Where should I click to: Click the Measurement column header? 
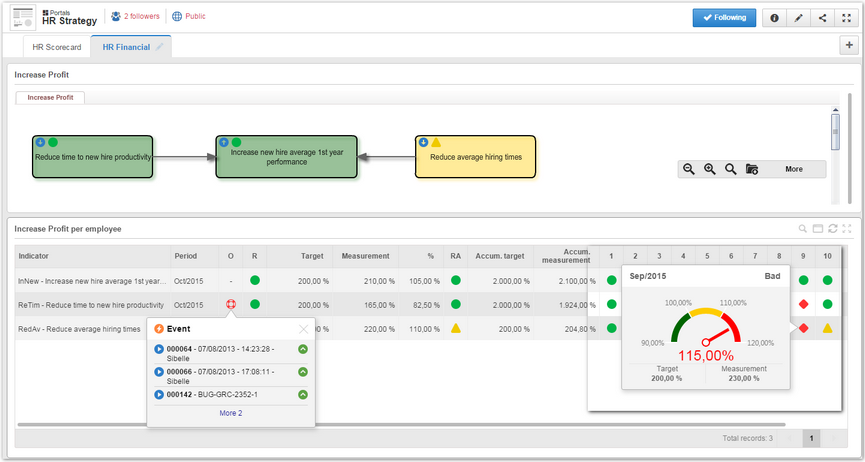pos(366,256)
